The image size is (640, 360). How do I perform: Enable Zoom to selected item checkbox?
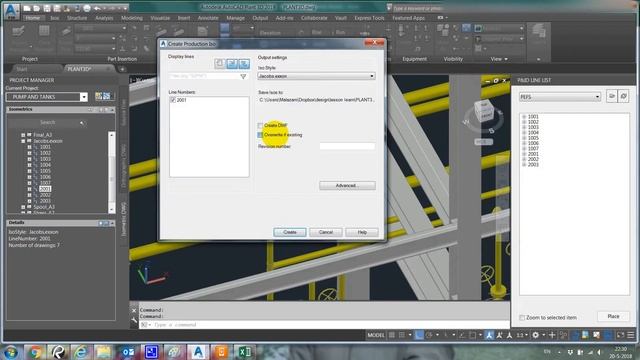(522, 317)
